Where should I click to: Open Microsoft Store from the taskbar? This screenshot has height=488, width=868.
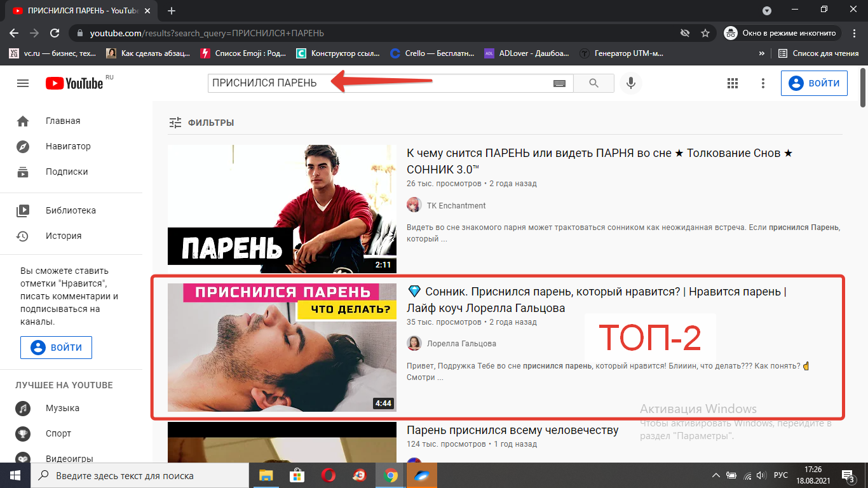[x=297, y=475]
